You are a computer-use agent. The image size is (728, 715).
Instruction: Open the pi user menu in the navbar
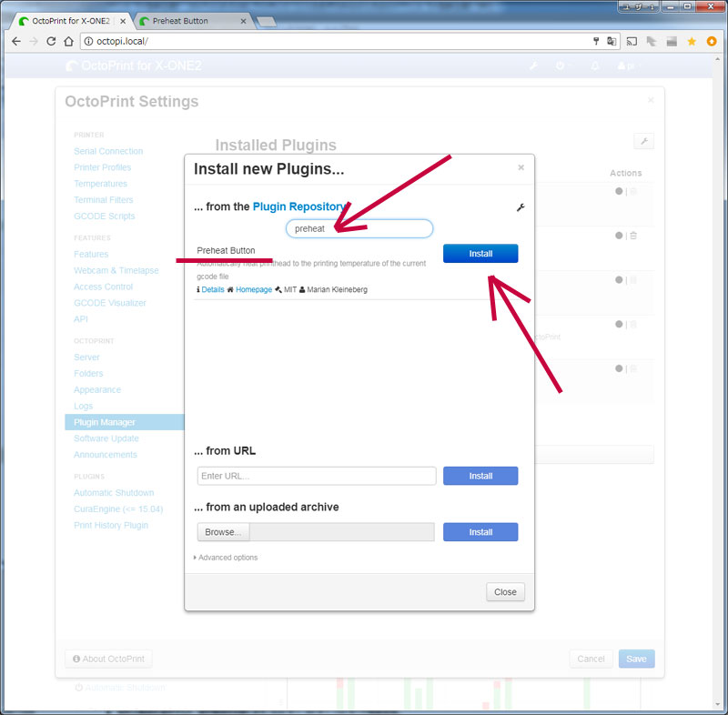(628, 65)
